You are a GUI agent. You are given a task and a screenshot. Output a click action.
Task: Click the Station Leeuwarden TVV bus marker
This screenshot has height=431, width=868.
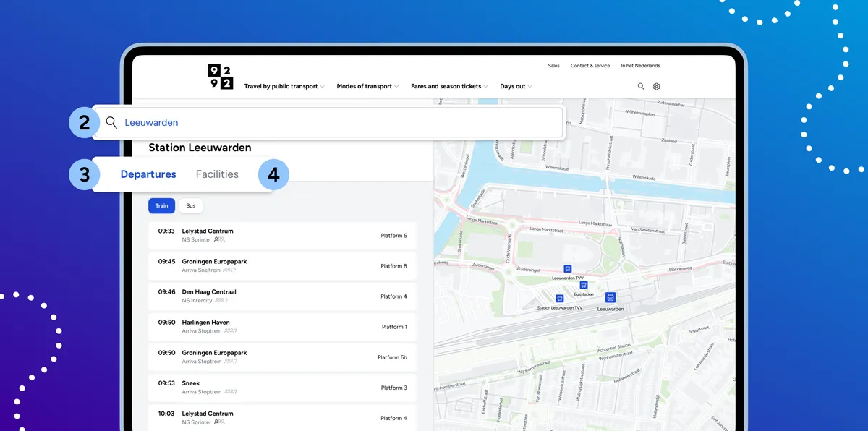[x=559, y=298]
